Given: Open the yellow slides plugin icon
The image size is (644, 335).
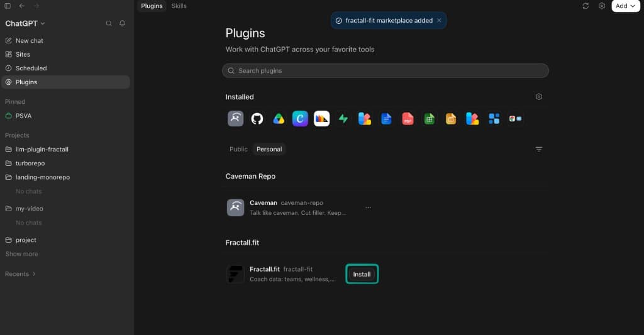Looking at the screenshot, I should tap(451, 119).
